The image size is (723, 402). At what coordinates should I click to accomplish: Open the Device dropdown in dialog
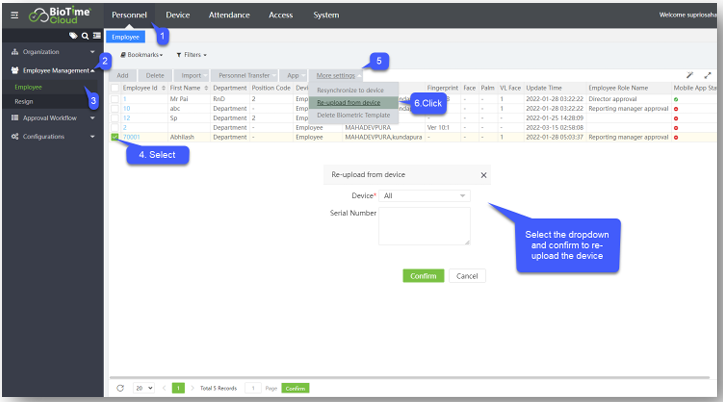425,196
